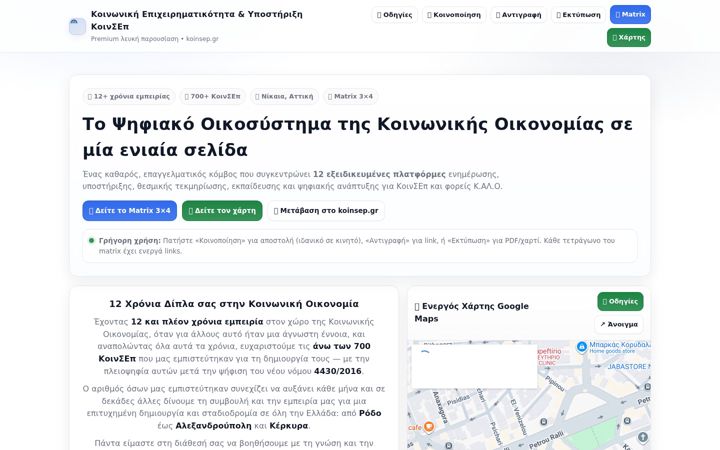Click the Γρήγορη χρήση hint text
720x450 pixels.
(x=356, y=246)
